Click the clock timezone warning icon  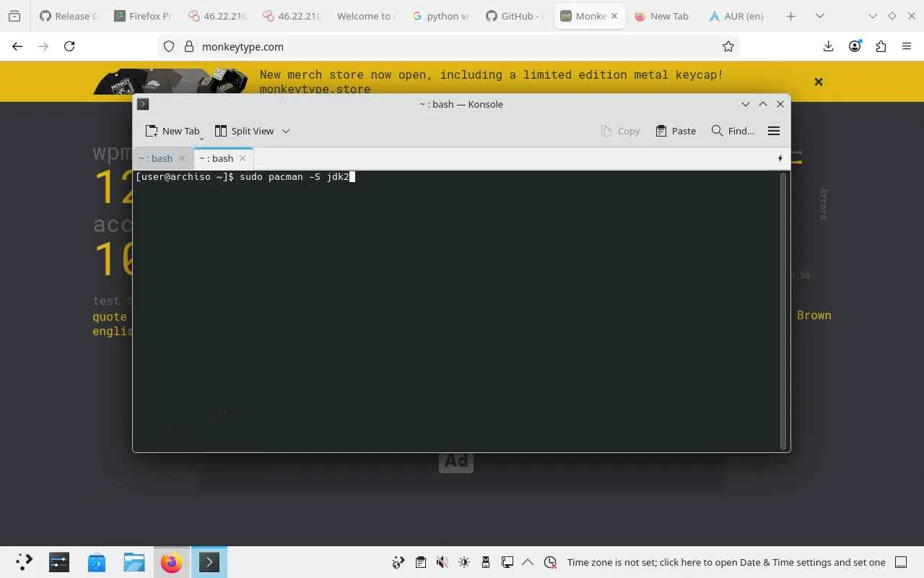(x=550, y=562)
